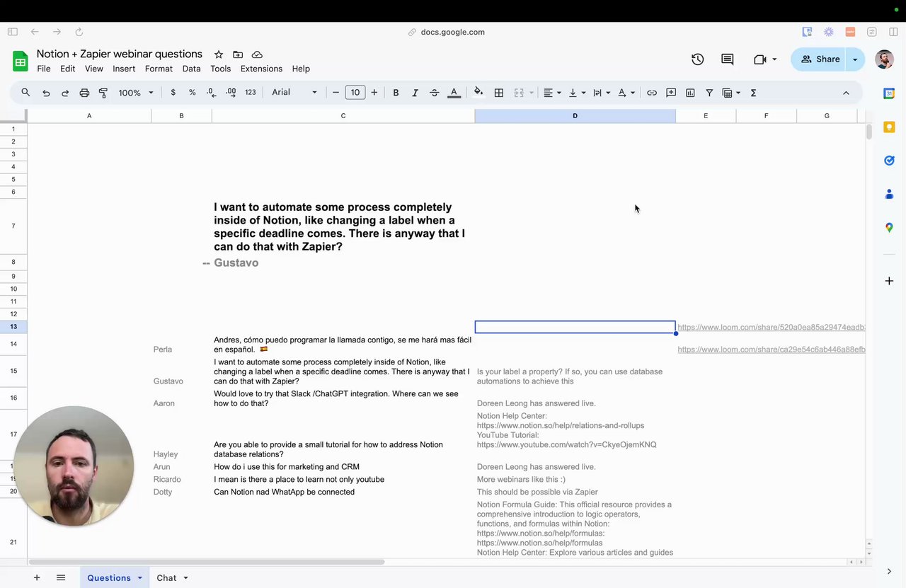Get add-ons plus in side panel
Image resolution: width=906 pixels, height=588 pixels.
click(889, 281)
